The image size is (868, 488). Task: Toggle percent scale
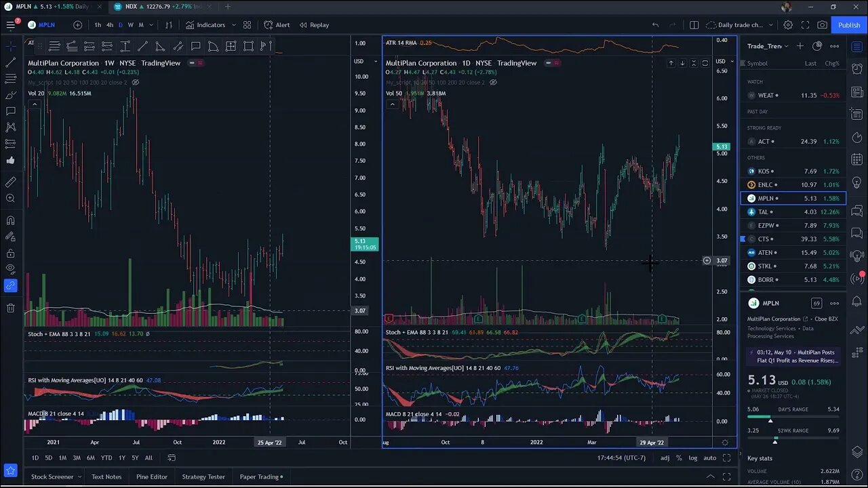679,458
